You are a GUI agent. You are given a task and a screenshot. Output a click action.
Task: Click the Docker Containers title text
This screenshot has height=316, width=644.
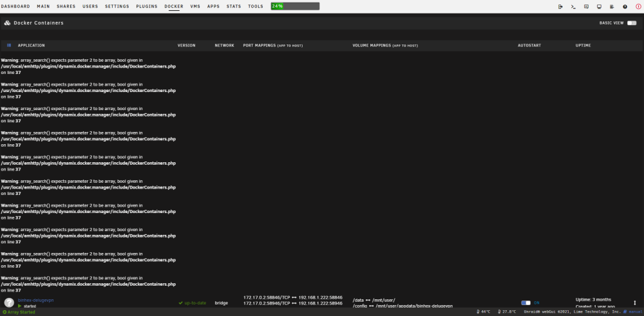click(39, 23)
